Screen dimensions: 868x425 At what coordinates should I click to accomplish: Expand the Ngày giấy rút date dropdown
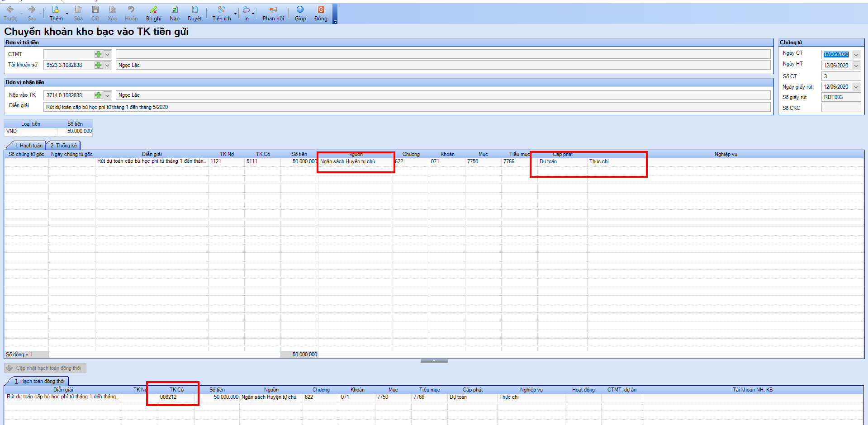point(856,87)
